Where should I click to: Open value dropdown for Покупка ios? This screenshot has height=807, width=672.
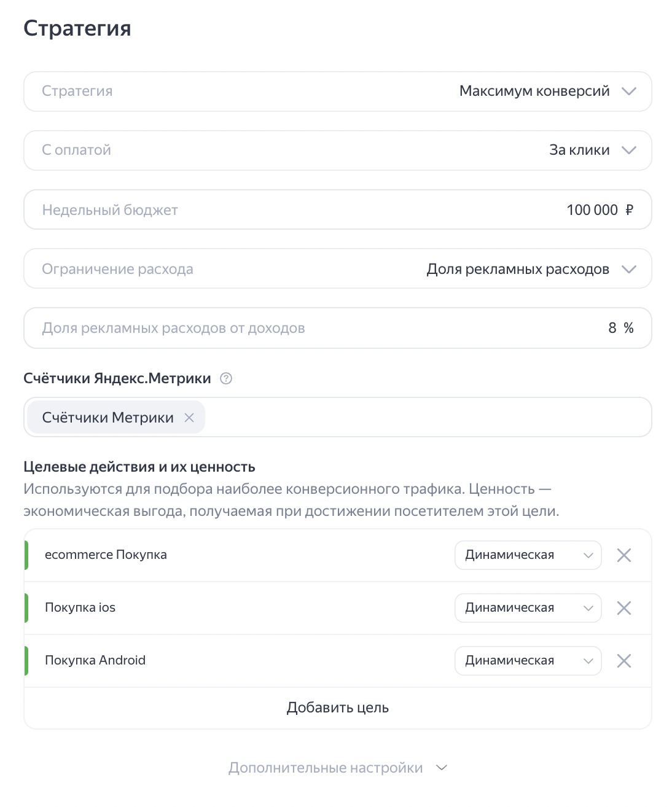pos(528,608)
